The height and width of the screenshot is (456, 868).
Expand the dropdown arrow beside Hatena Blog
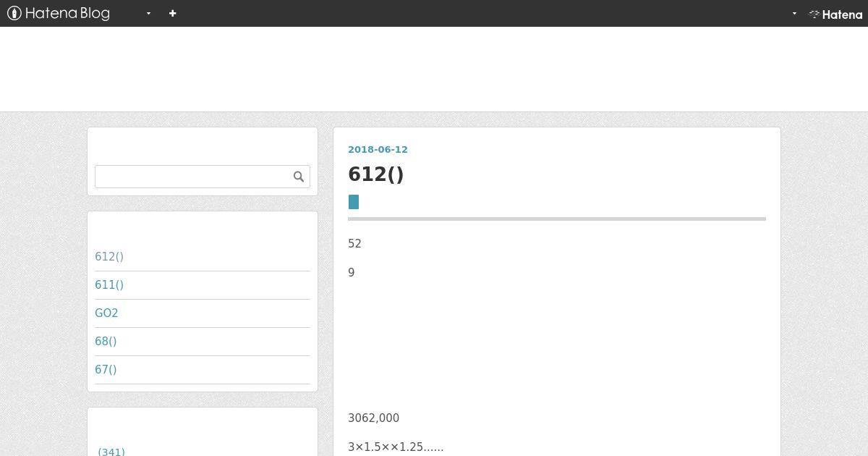148,13
